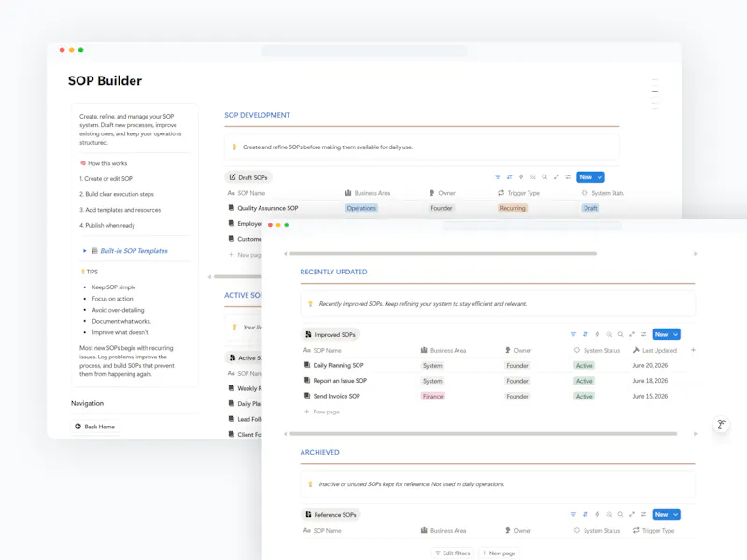747x560 pixels.
Task: Click Active status for Daily Planning SOP
Action: coord(585,366)
